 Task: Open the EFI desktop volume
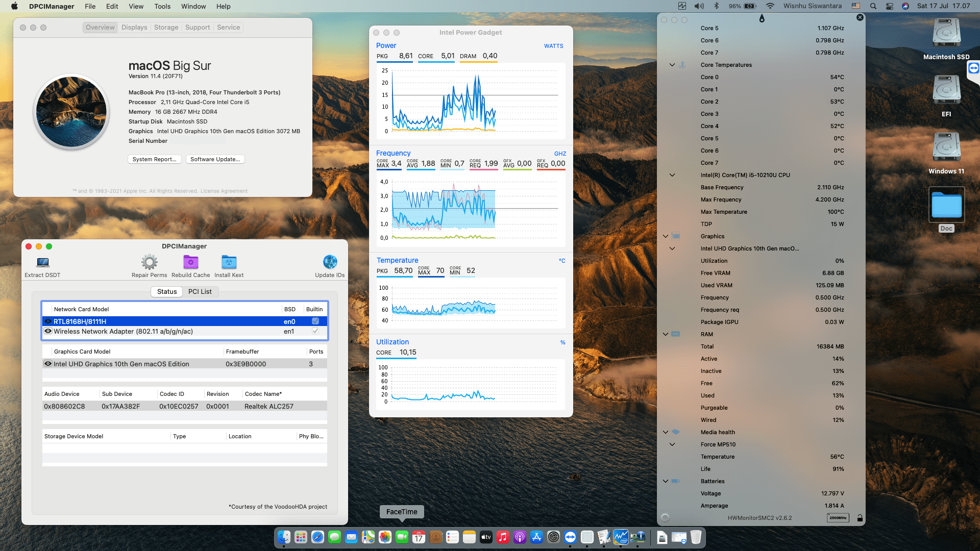coord(946,91)
